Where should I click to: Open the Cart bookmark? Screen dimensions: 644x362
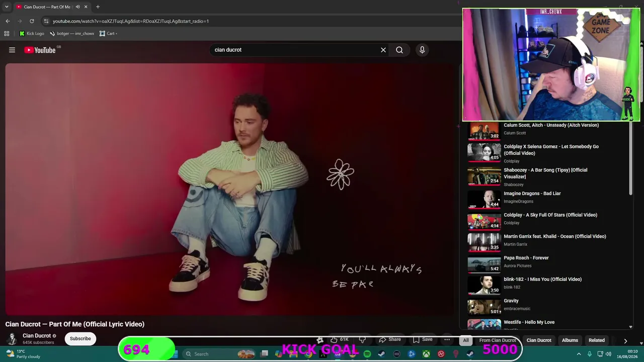(x=108, y=34)
